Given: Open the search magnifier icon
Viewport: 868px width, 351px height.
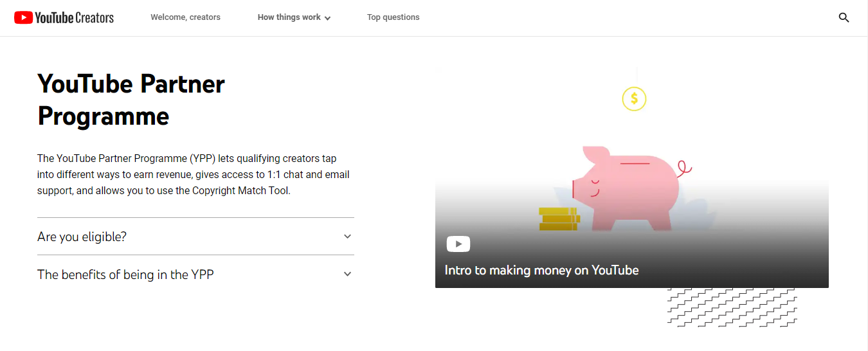Looking at the screenshot, I should (x=844, y=17).
